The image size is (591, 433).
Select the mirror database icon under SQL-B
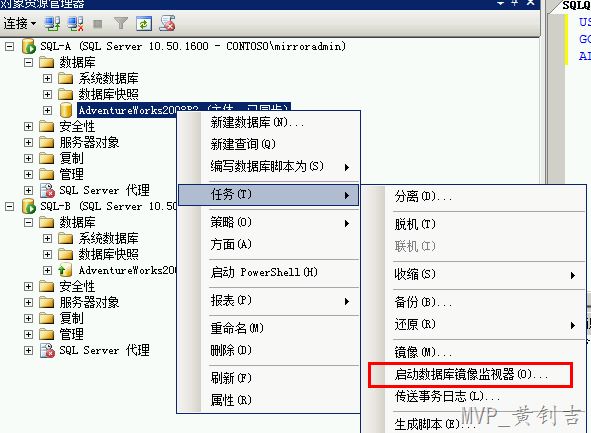pos(65,270)
